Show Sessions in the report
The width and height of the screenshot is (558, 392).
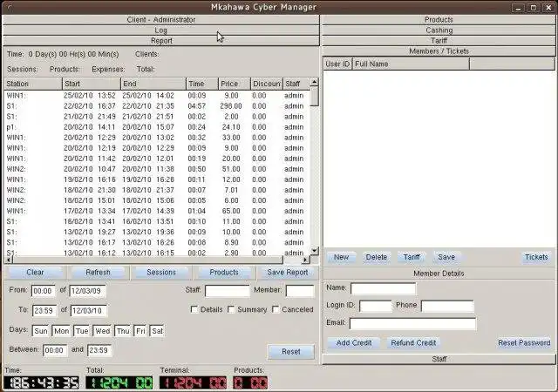click(x=161, y=273)
